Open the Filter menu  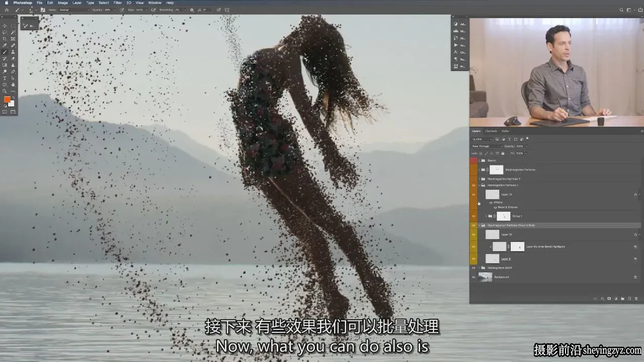pyautogui.click(x=118, y=3)
